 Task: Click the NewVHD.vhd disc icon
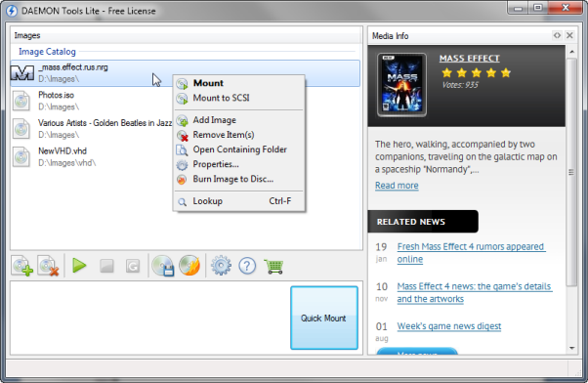tap(21, 156)
